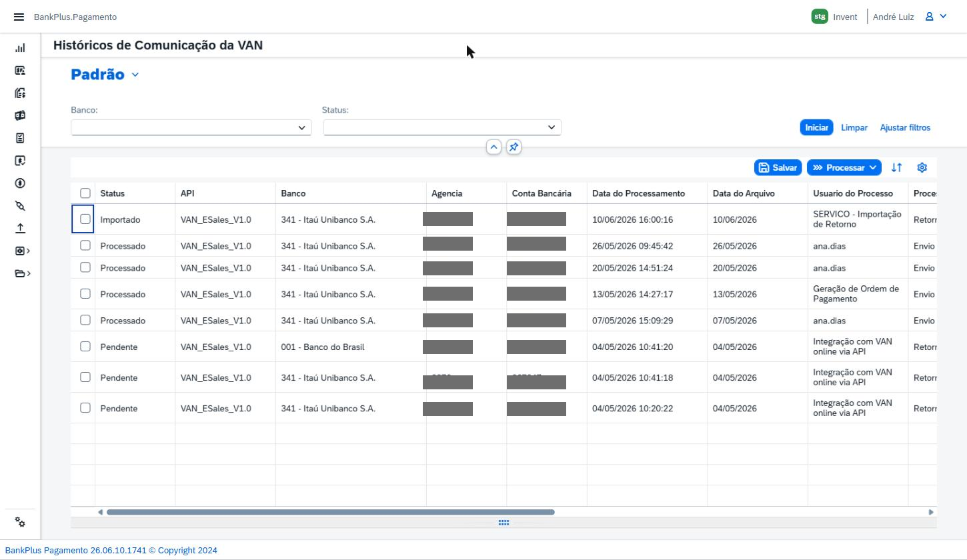Pin the filter header
The image size is (967, 560).
click(514, 147)
